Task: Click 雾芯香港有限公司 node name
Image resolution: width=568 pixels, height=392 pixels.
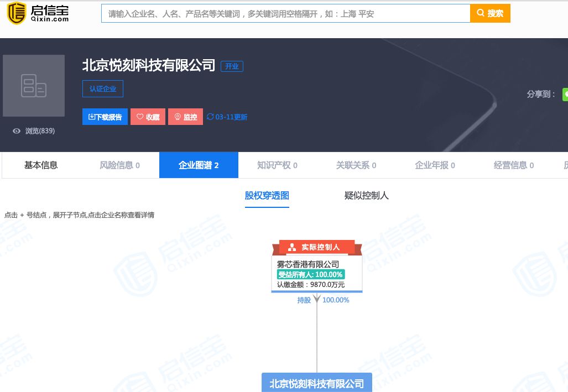Action: 308,264
